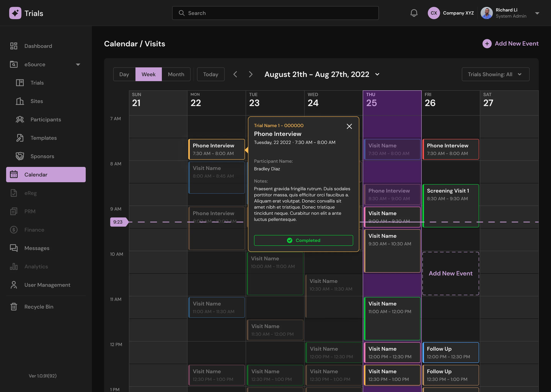Open Tuesday's Visit Name 10:00 AM event
The image size is (551, 392).
pyautogui.click(x=275, y=274)
